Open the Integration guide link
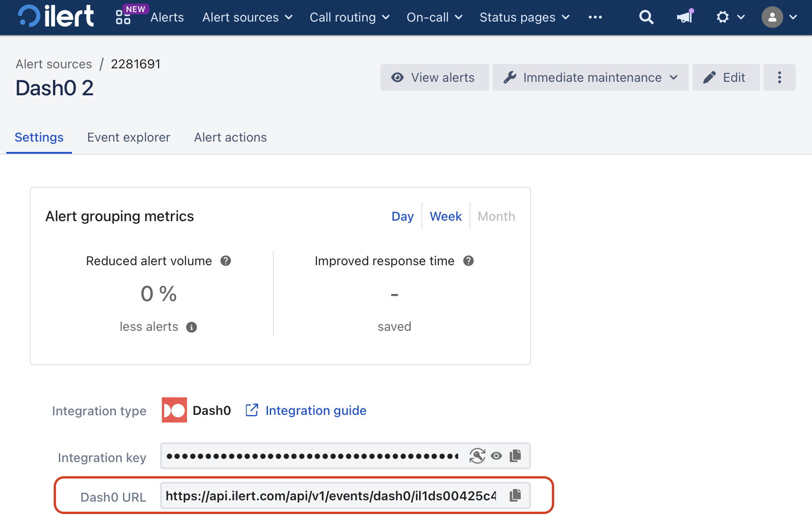 click(x=316, y=410)
